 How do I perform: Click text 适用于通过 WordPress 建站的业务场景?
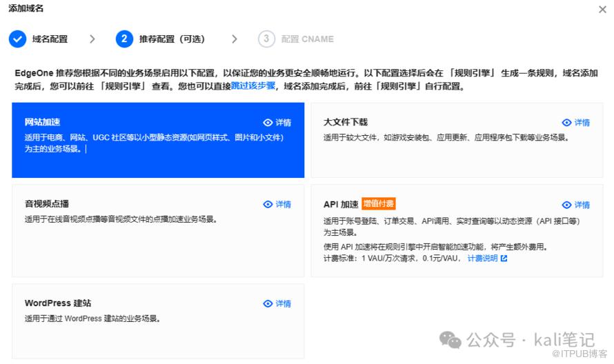[x=92, y=318]
